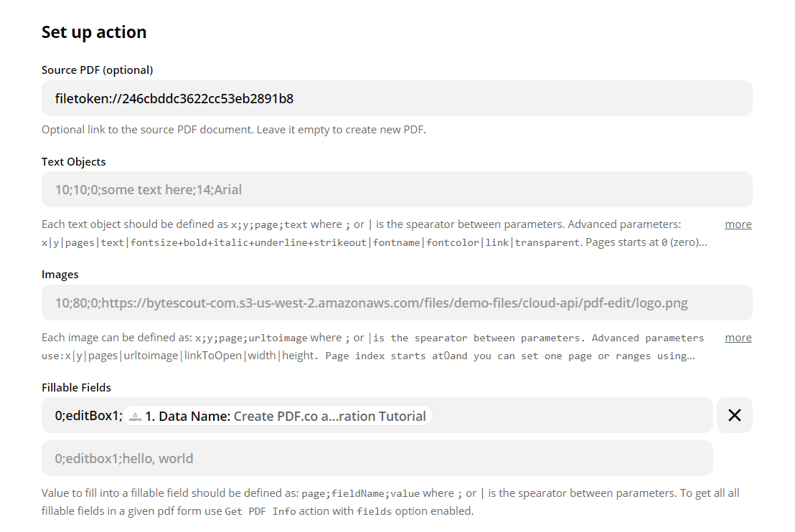Viewport: 795px width, 532px height.
Task: Click the image URL placeholder text
Action: pyautogui.click(x=371, y=303)
